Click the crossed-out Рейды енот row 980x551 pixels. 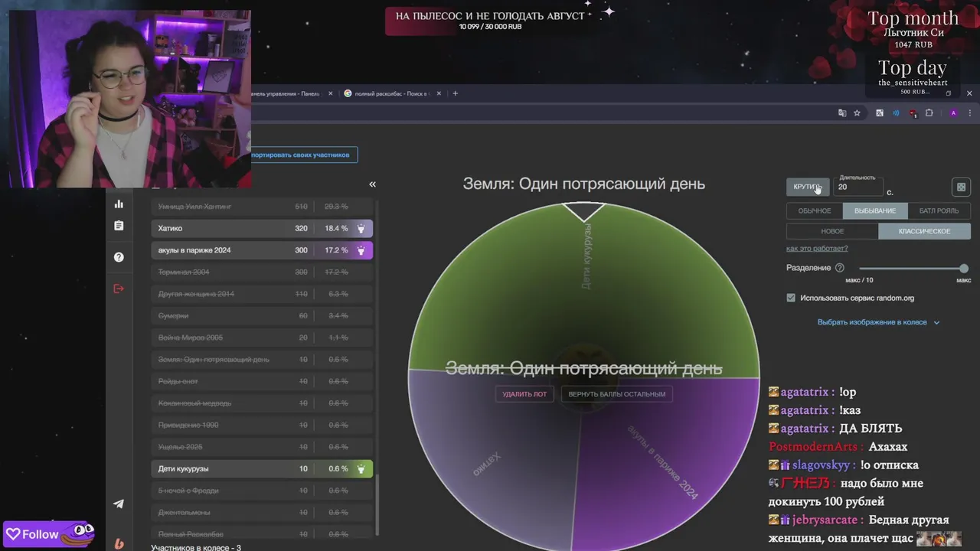(x=262, y=381)
